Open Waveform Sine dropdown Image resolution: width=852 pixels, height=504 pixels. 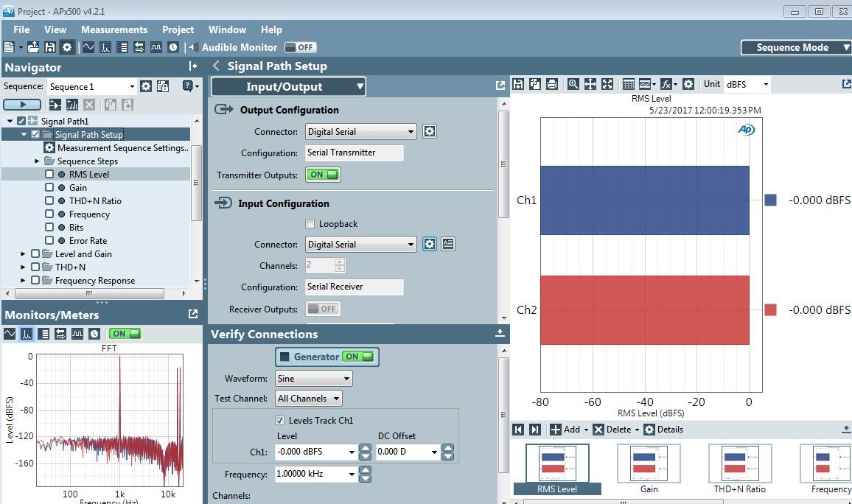[313, 379]
